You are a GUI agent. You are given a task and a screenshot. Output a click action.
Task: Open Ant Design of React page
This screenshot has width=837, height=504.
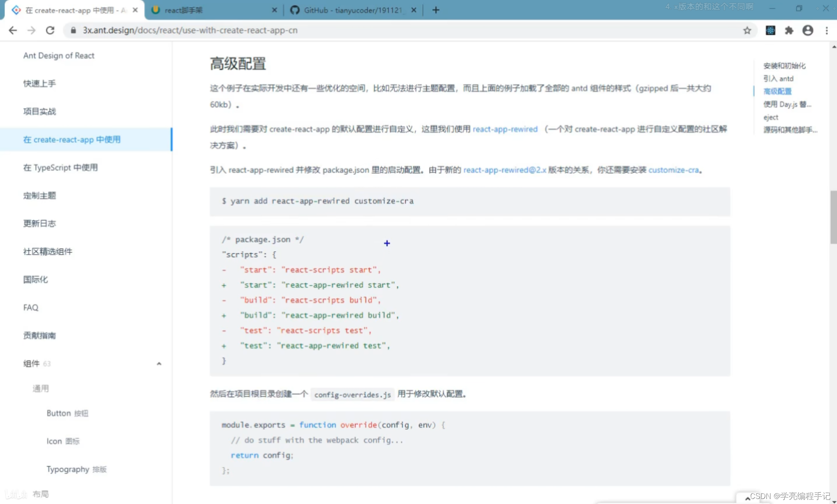(59, 55)
